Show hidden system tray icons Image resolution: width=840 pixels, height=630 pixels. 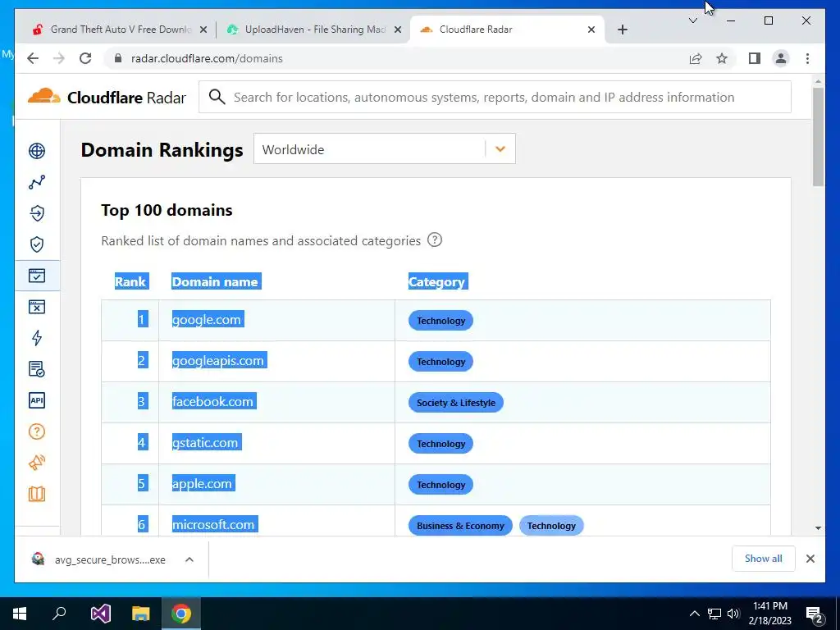694,614
